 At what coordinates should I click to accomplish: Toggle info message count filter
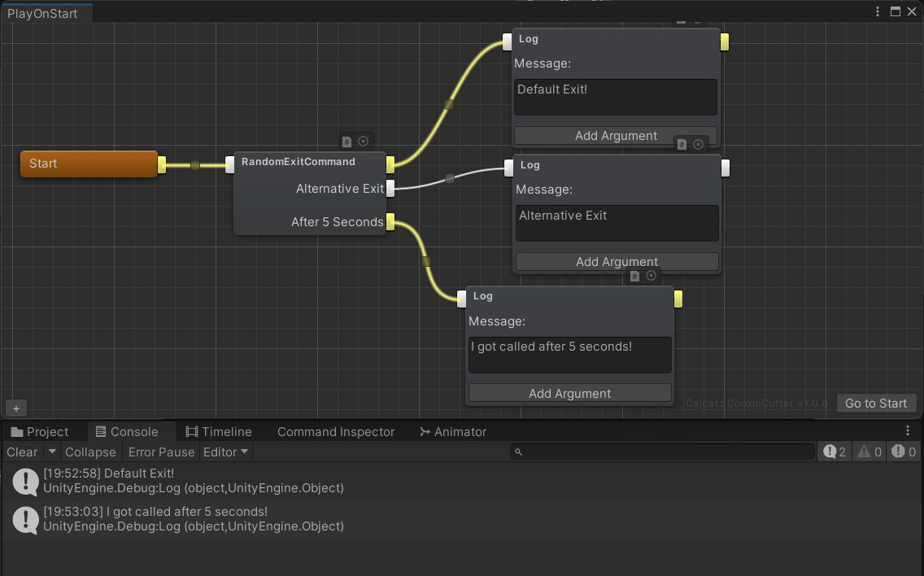coord(834,452)
